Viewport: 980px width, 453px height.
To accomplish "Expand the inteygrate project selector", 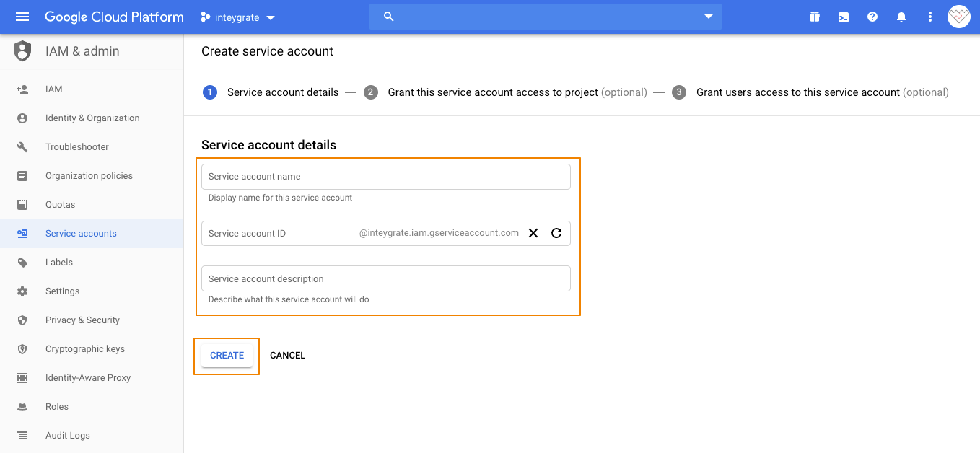I will pos(237,17).
